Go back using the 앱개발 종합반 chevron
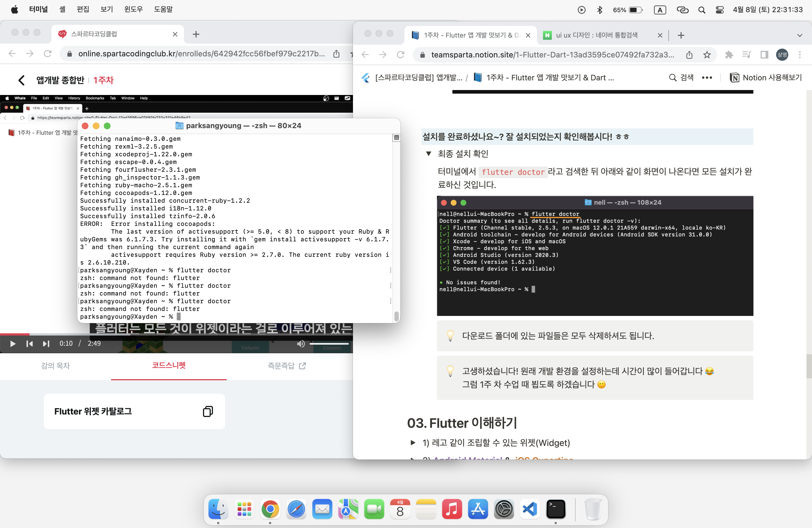This screenshot has width=812, height=528. [22, 80]
